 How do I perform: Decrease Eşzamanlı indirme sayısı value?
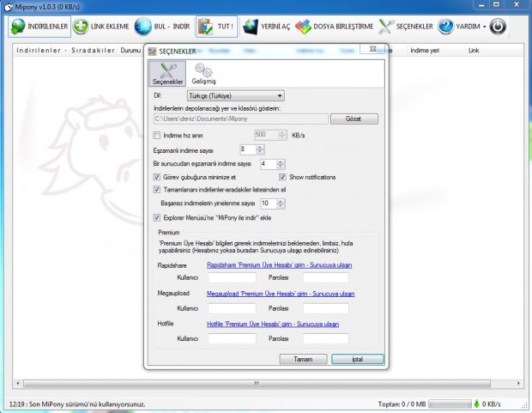(x=260, y=152)
